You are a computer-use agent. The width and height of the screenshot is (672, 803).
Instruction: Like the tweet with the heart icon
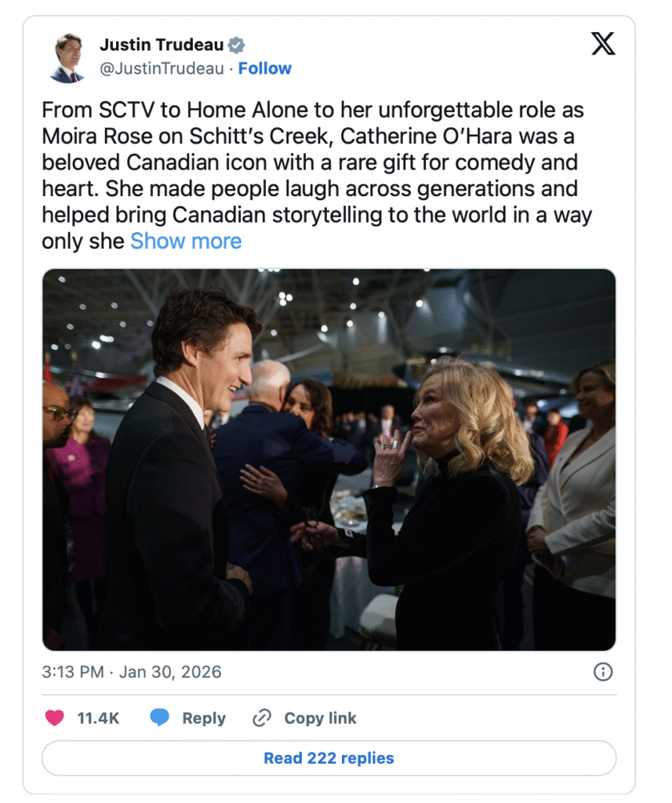(54, 718)
